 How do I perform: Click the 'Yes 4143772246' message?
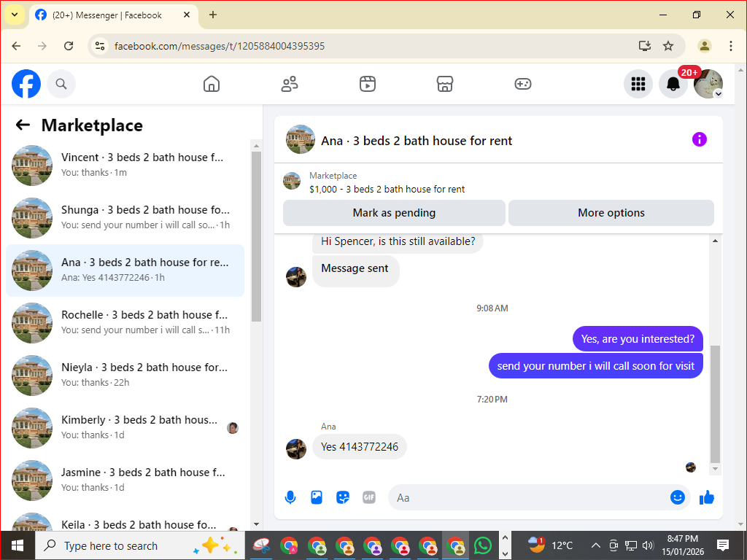point(360,447)
